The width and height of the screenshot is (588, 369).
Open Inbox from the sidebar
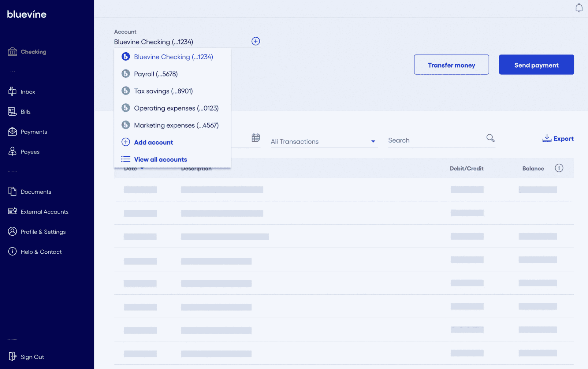pos(28,92)
